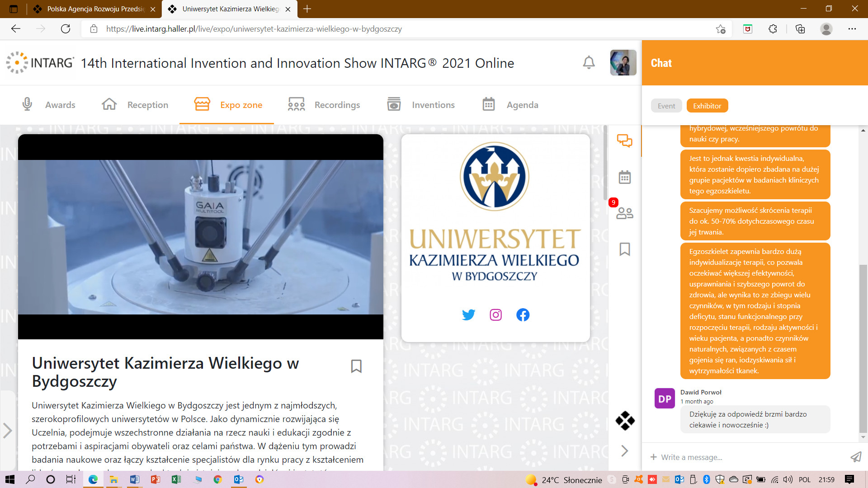
Task: Open the Windows Action Center
Action: (x=849, y=479)
